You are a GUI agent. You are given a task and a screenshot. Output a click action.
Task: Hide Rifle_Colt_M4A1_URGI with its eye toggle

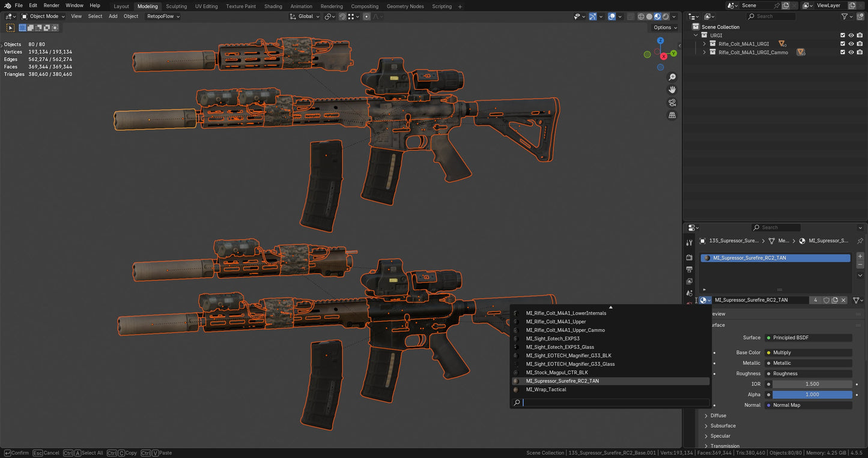click(851, 43)
